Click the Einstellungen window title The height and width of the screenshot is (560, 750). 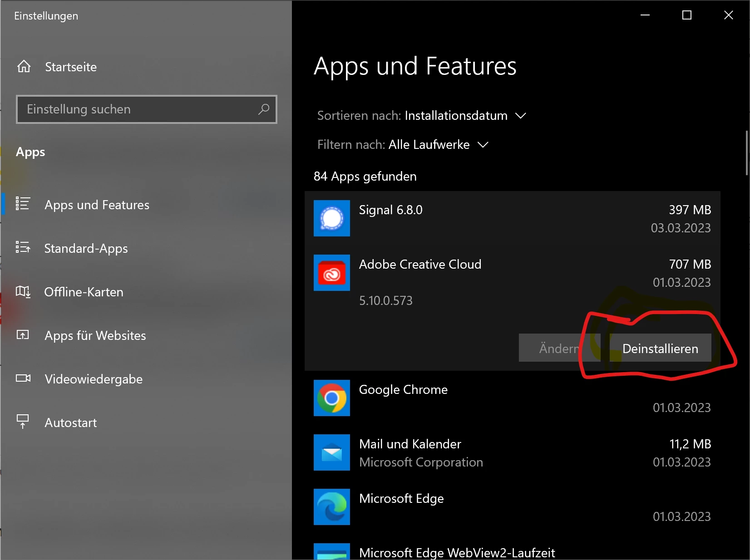coord(46,16)
